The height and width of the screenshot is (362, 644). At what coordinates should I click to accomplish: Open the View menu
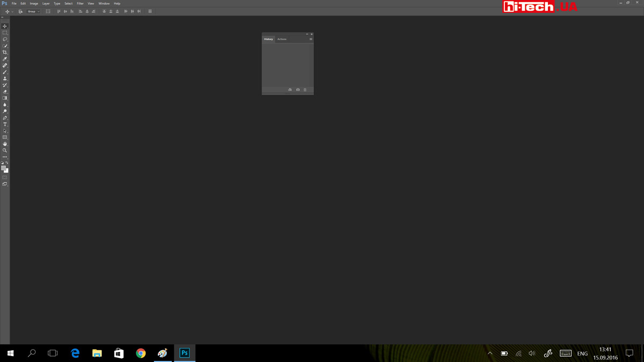[x=91, y=3]
